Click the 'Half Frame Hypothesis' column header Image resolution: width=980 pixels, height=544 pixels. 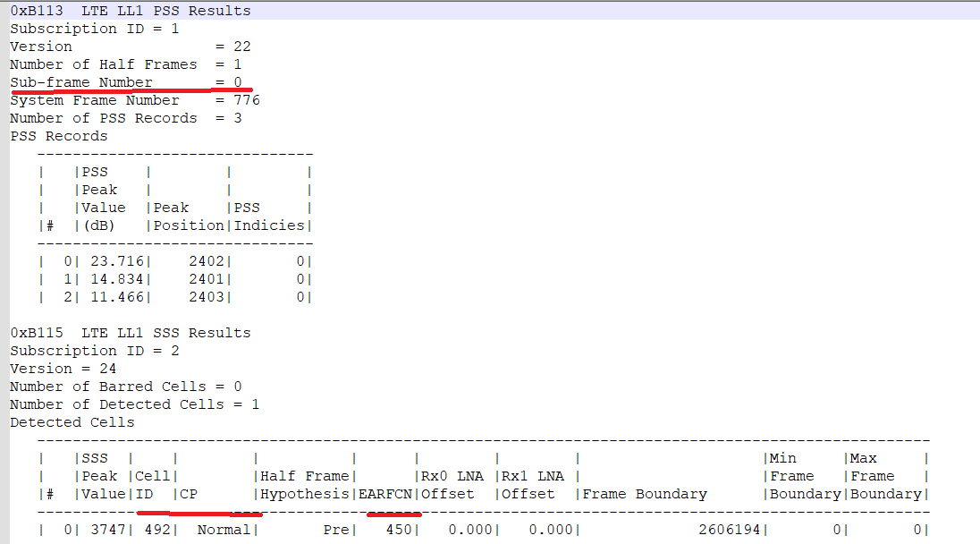[x=304, y=485]
